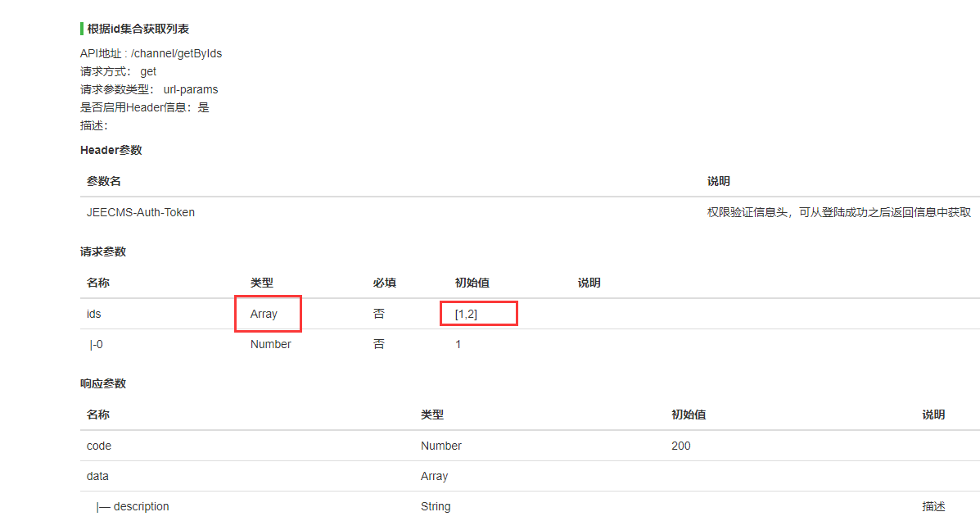Select the data response parameter row

pyautogui.click(x=97, y=476)
